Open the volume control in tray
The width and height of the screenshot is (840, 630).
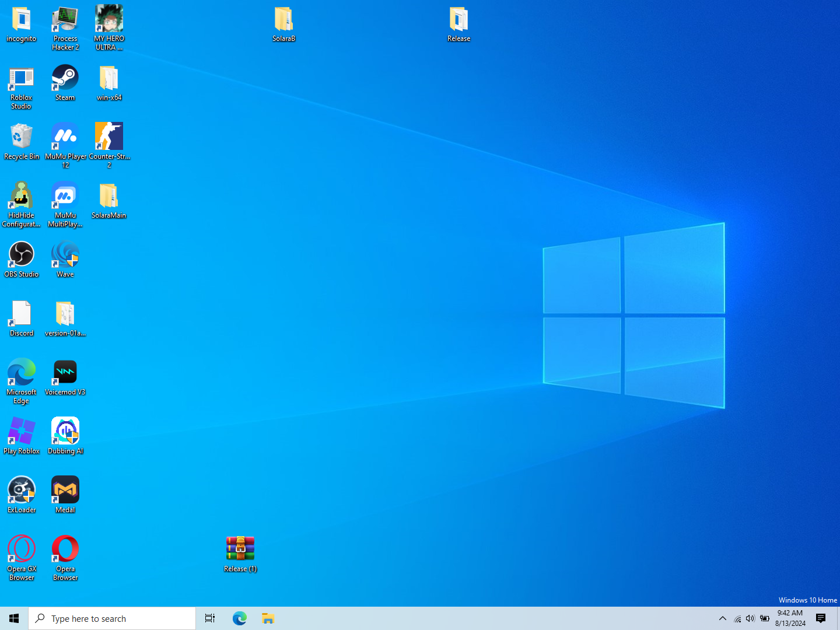point(750,618)
